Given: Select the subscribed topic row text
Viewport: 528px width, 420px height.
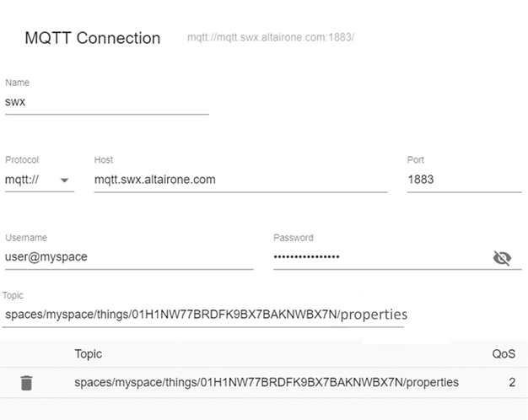Looking at the screenshot, I should (267, 383).
